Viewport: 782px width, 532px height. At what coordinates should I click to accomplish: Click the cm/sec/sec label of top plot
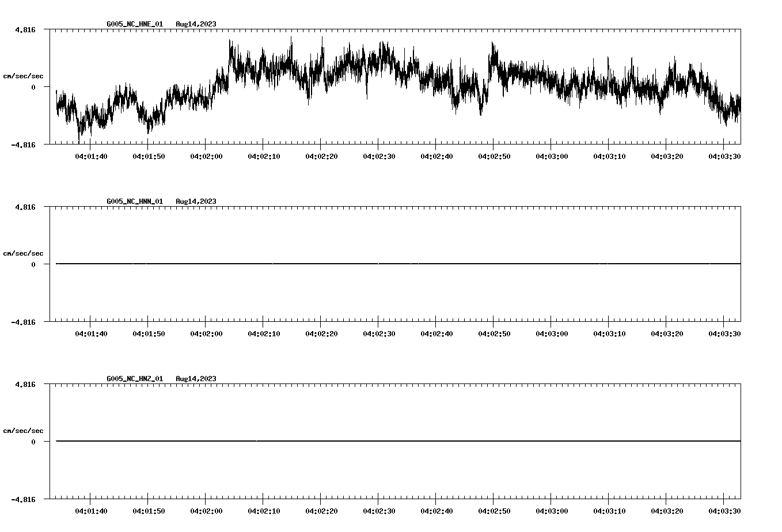(23, 75)
